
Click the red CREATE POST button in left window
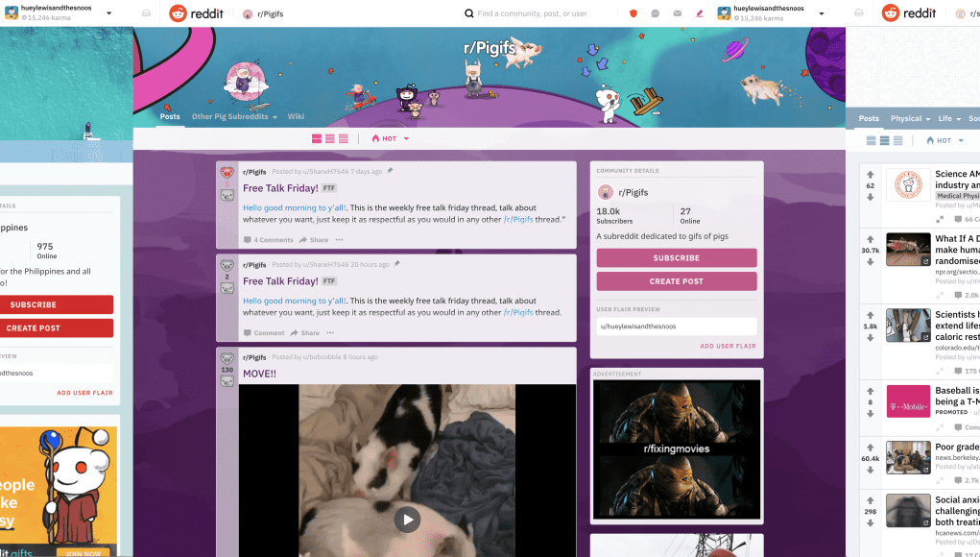click(x=55, y=328)
